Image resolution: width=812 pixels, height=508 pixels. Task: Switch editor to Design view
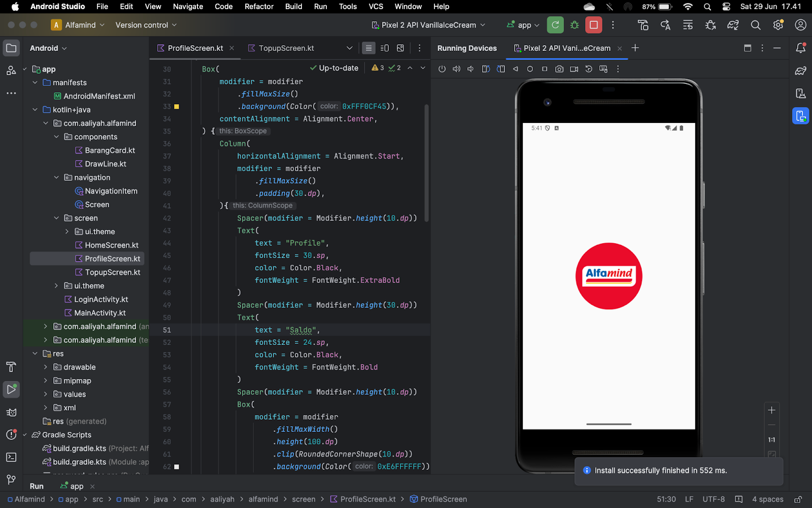click(400, 48)
